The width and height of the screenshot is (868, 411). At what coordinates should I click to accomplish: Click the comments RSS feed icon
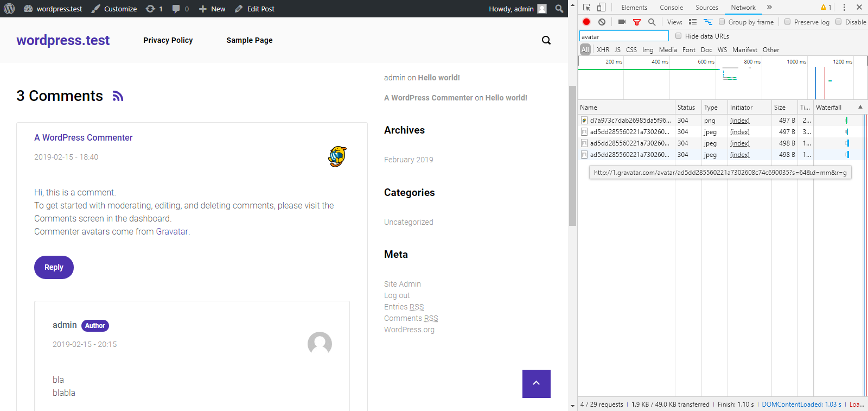pos(118,96)
